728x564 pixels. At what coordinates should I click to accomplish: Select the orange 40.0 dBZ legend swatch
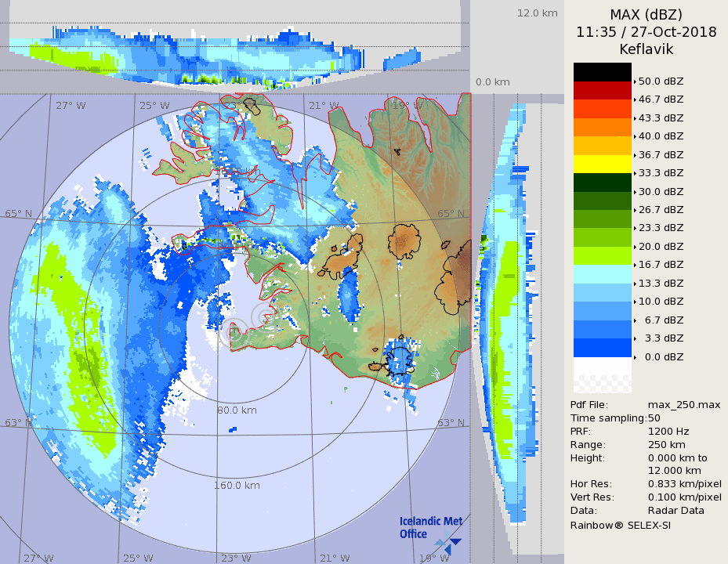tap(602, 127)
